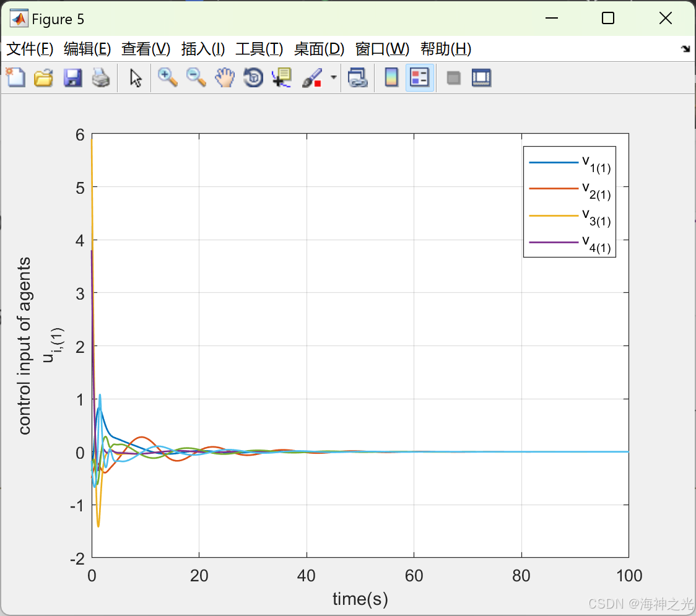Maximize the Figure 5 window
Image resolution: width=696 pixels, height=616 pixels.
pos(608,18)
